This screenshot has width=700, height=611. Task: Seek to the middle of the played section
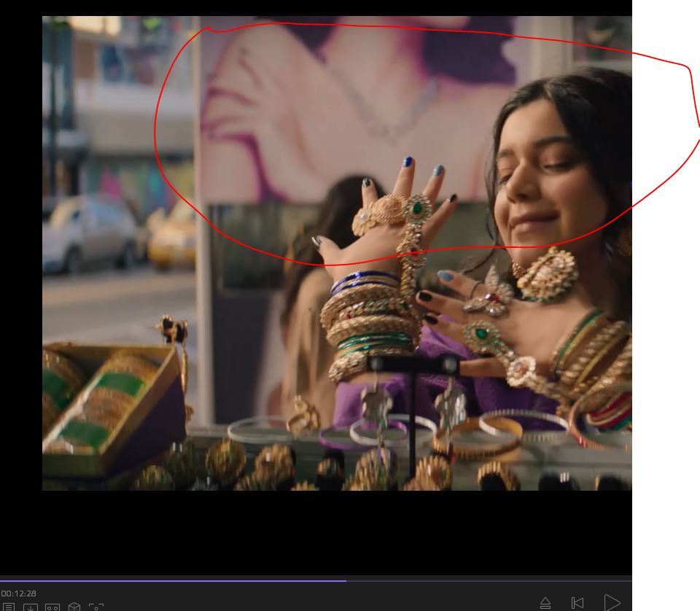click(x=173, y=581)
